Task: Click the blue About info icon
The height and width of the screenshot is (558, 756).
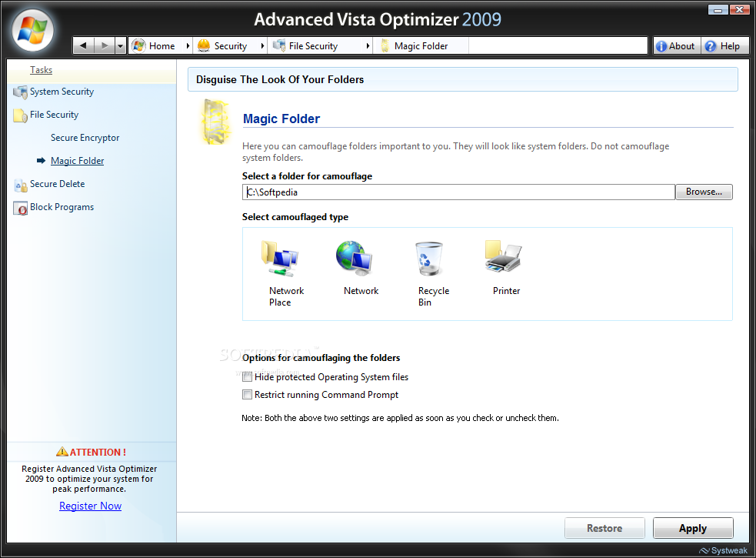Action: tap(661, 46)
